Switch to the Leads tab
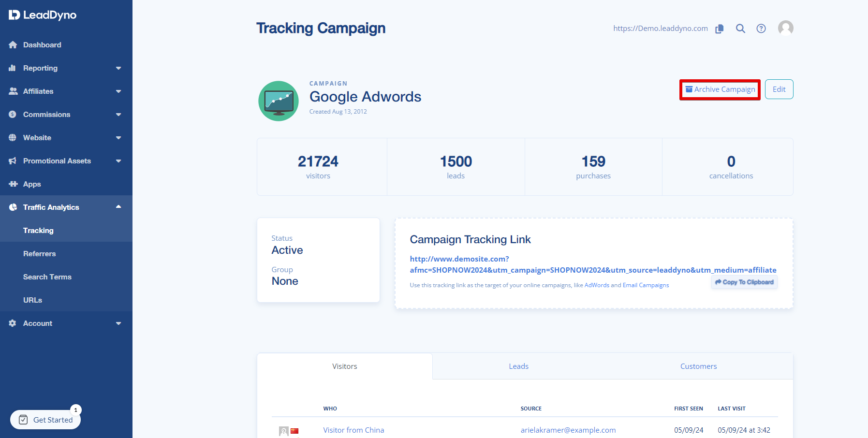 (x=519, y=366)
